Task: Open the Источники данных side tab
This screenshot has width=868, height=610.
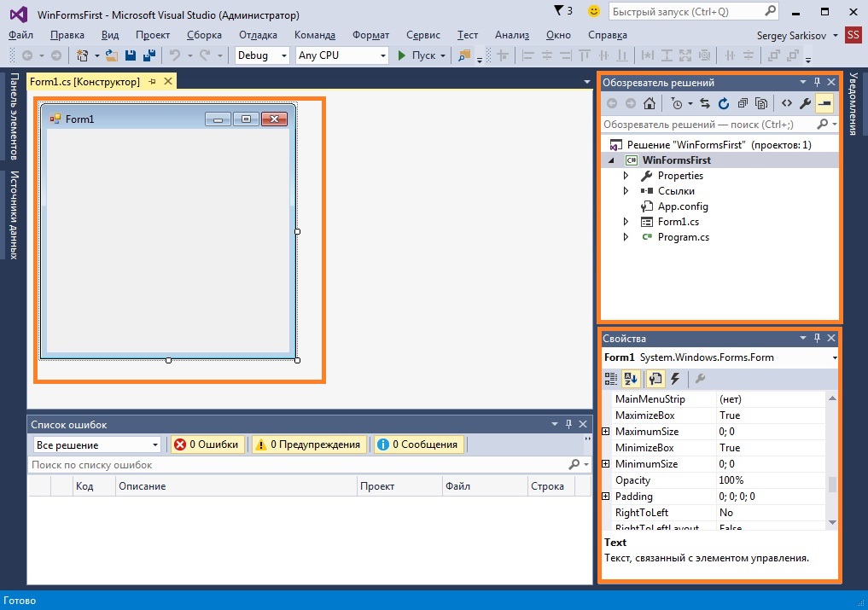Action: [x=14, y=215]
